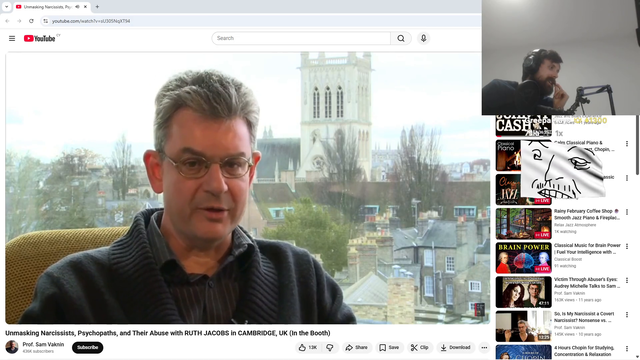Screen dimensions: 640x360
Task: Click the Relax Jazz Atmosphere channel name
Action: 575,225
